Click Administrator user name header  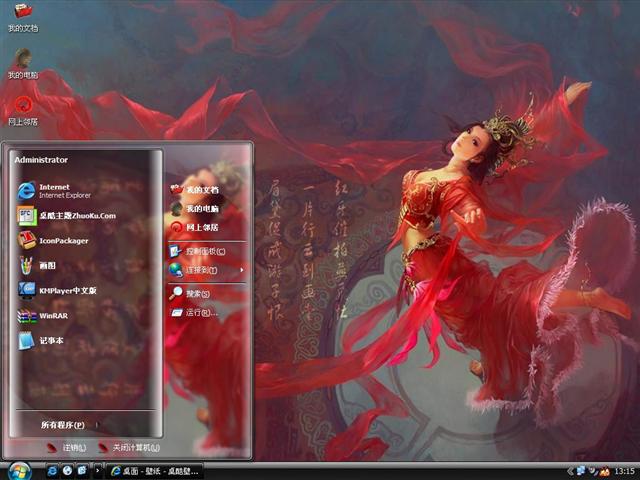41,160
